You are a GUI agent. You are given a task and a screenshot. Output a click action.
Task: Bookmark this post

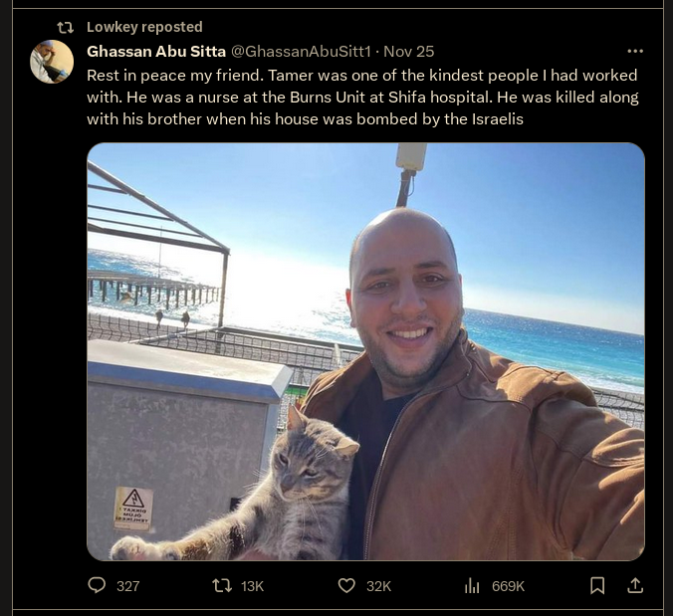click(x=597, y=585)
